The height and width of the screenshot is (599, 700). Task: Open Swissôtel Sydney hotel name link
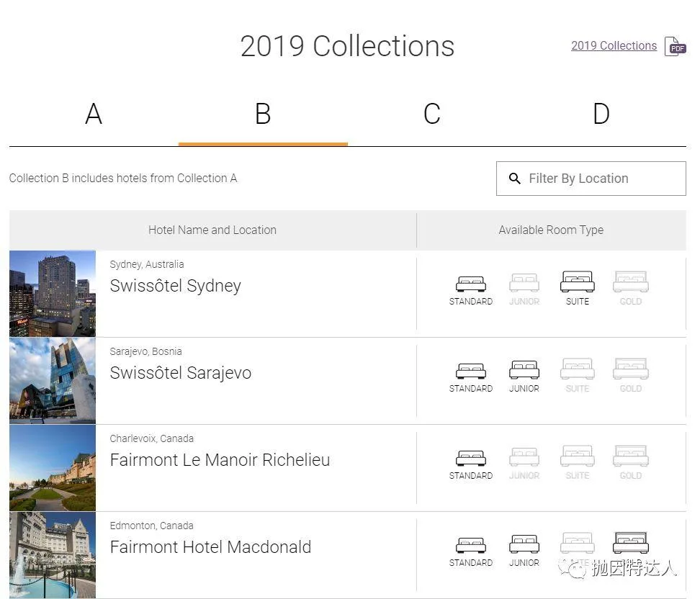(175, 286)
